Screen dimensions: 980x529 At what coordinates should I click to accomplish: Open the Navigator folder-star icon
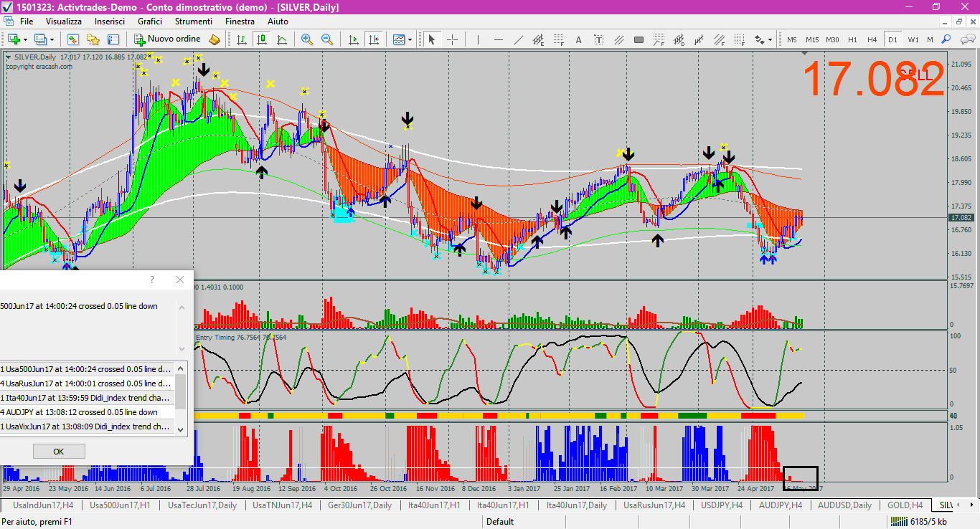[93, 39]
